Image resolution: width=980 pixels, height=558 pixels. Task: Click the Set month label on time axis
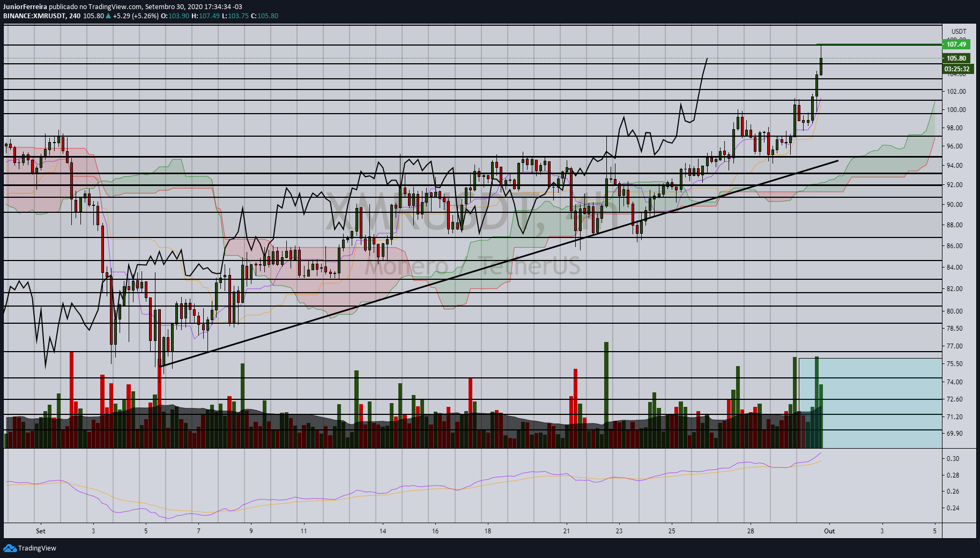(x=41, y=531)
